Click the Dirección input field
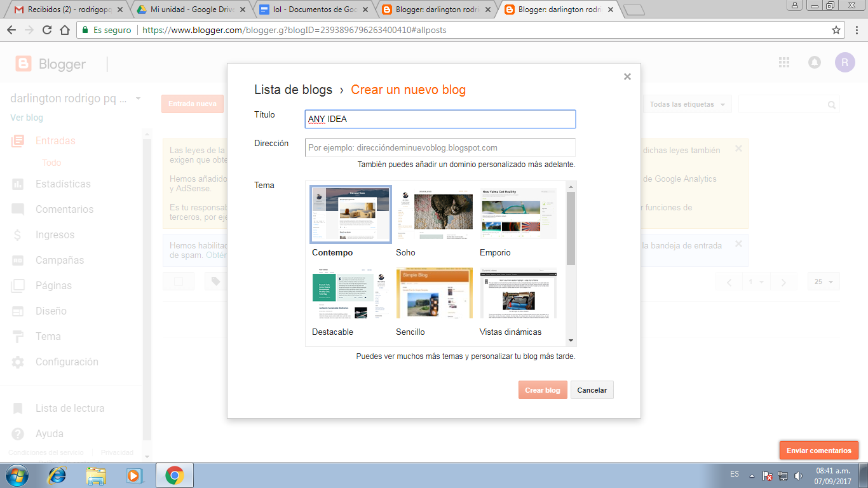The image size is (868, 488). [x=440, y=147]
